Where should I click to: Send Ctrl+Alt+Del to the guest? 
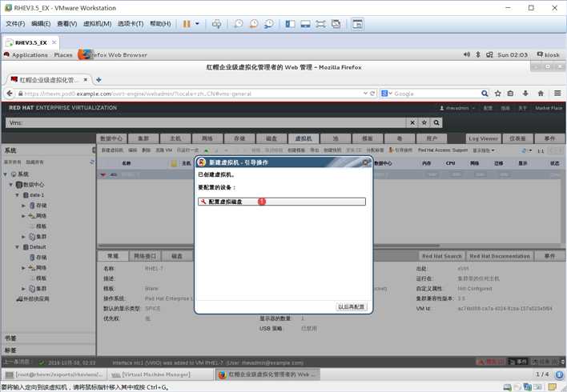216,24
